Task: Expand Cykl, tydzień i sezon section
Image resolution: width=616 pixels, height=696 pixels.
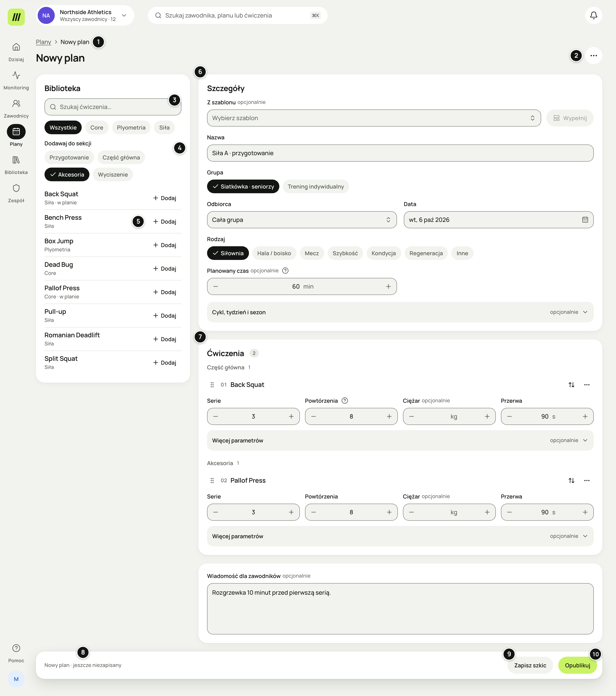Action: pyautogui.click(x=400, y=312)
